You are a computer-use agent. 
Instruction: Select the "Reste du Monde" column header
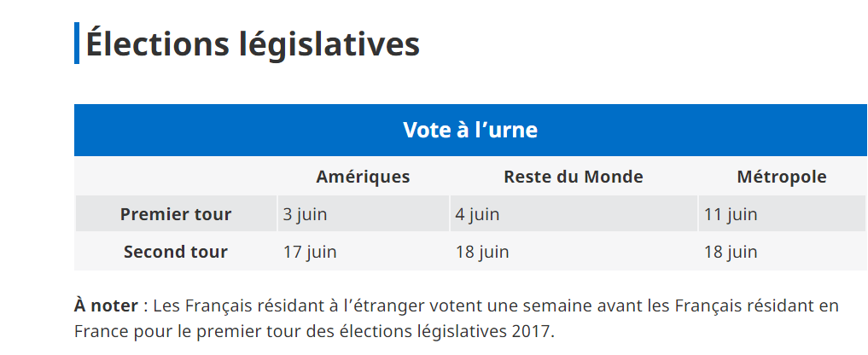[573, 177]
